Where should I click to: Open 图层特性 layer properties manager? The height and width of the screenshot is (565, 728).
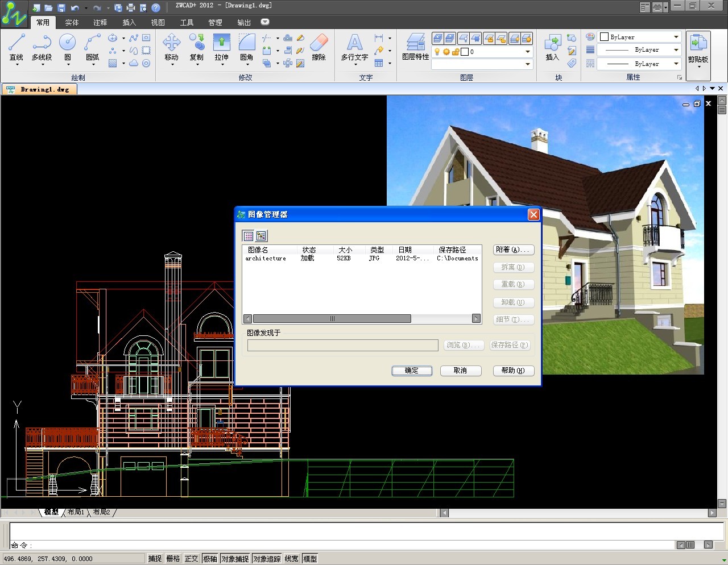(415, 43)
